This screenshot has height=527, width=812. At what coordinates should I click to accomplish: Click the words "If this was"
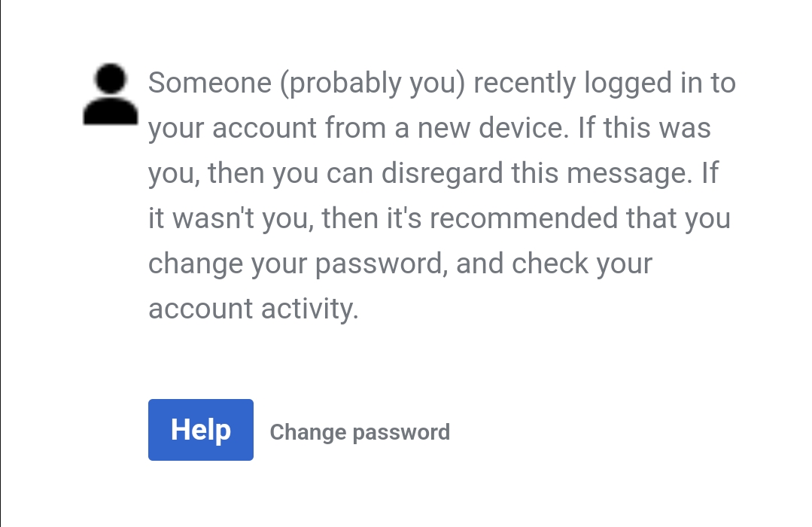point(643,128)
